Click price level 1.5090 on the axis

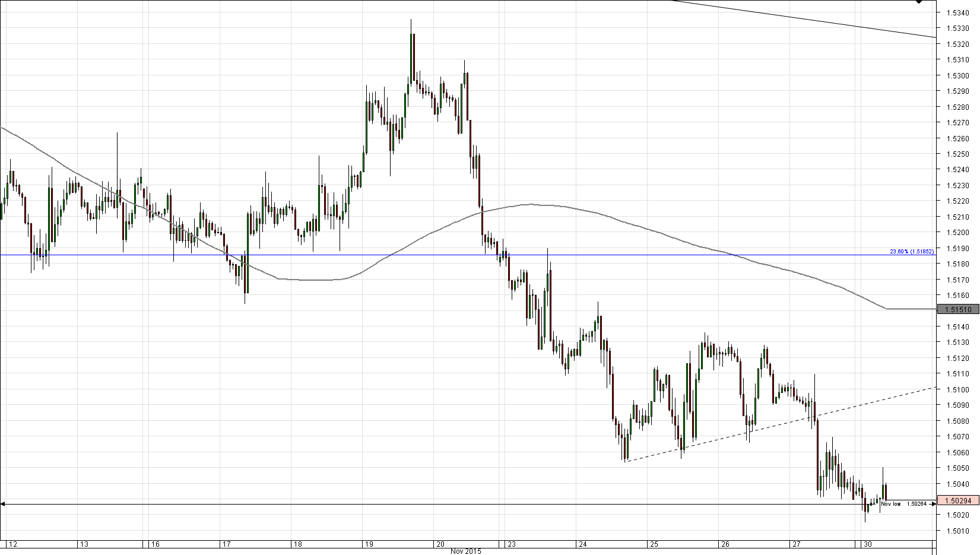pos(959,405)
